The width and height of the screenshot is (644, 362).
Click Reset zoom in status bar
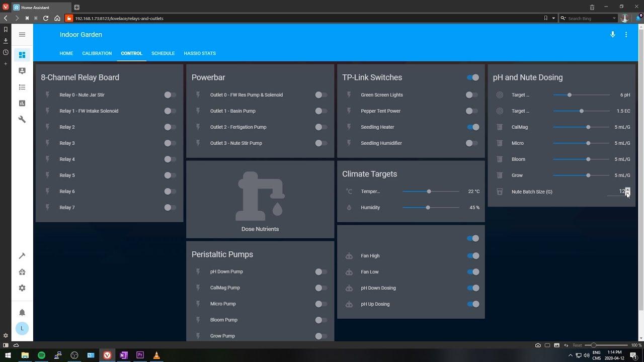[577, 345]
